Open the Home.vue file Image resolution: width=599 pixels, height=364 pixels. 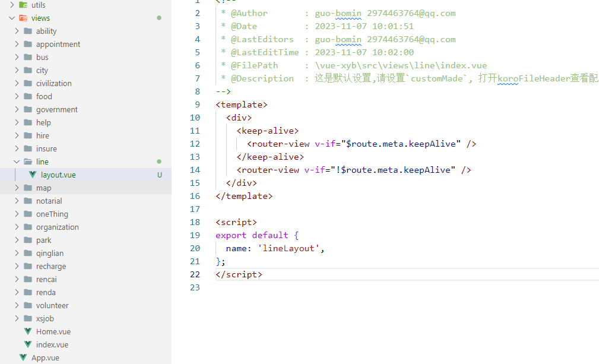click(x=53, y=331)
